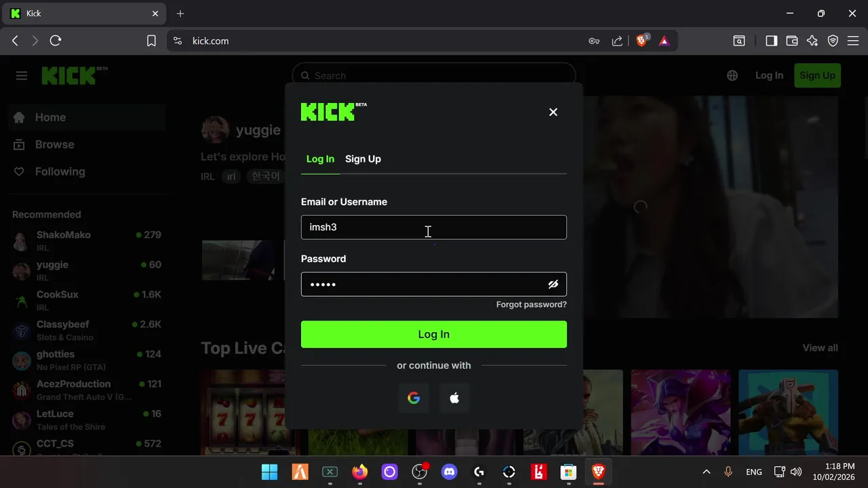
Task: Click View all for Top Live Categories
Action: 820,348
